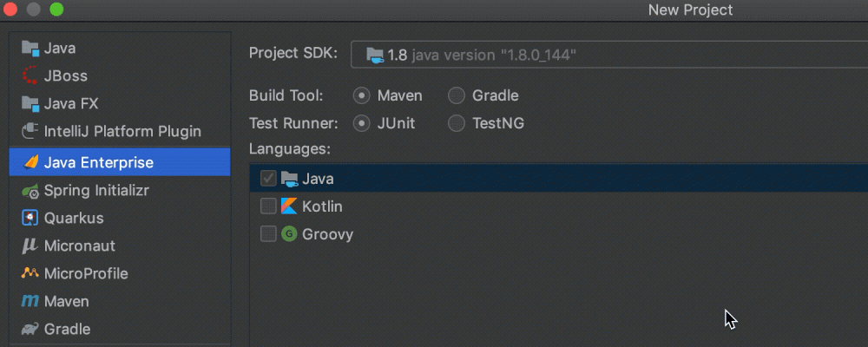Click the Groovy language label

click(328, 234)
